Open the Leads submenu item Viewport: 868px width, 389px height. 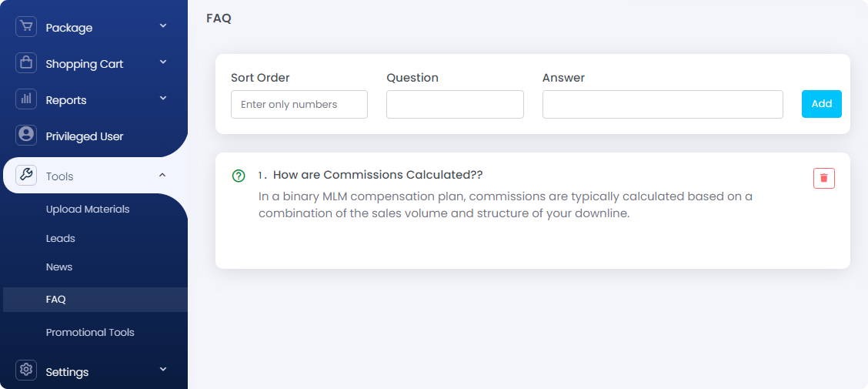point(60,238)
